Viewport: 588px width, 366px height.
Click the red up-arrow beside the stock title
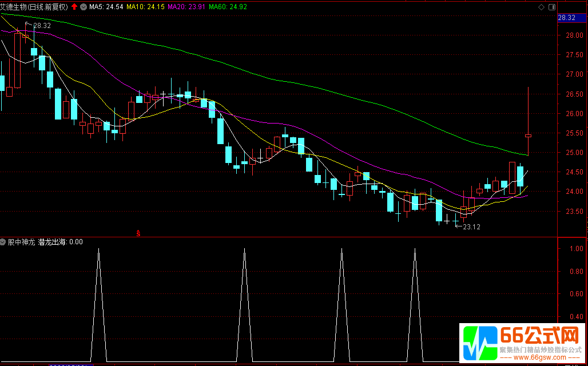(x=74, y=6)
